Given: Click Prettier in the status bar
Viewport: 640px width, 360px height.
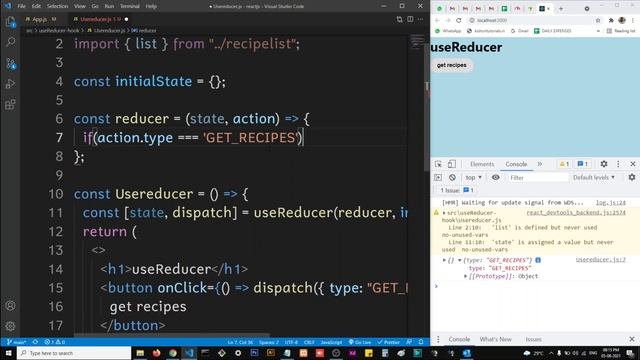Looking at the screenshot, I should 389,342.
